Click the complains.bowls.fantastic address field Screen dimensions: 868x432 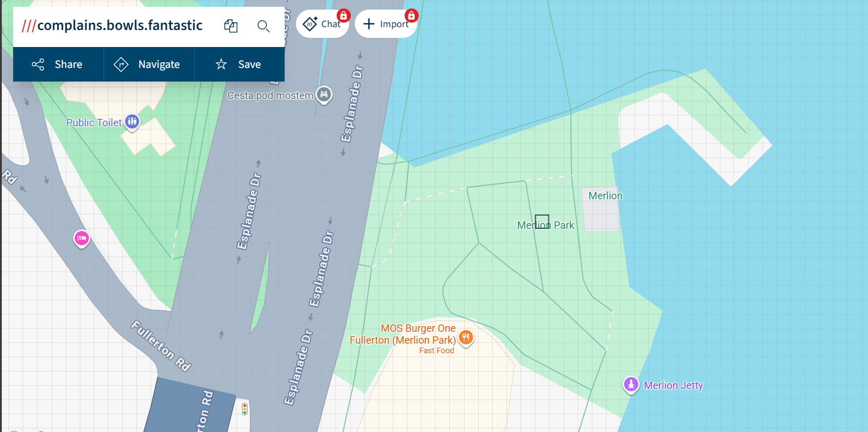[119, 25]
